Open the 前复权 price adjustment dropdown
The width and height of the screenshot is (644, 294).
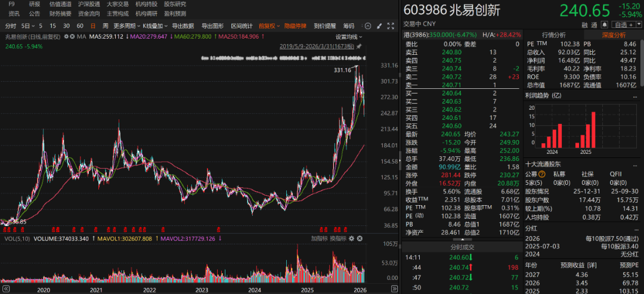(268, 26)
